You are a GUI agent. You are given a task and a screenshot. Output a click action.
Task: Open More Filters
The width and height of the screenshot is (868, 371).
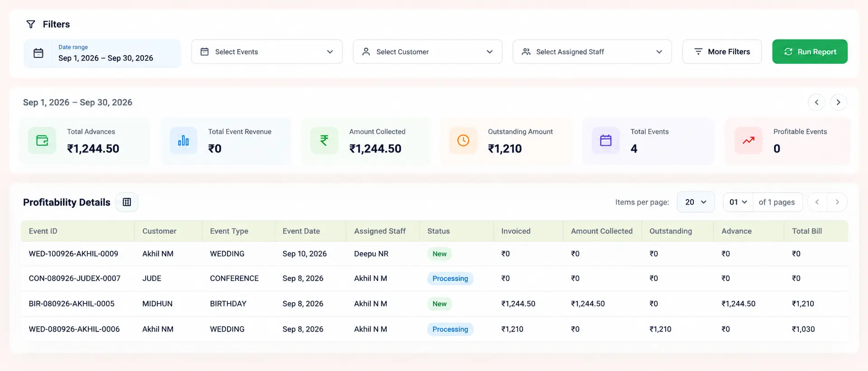pos(722,52)
